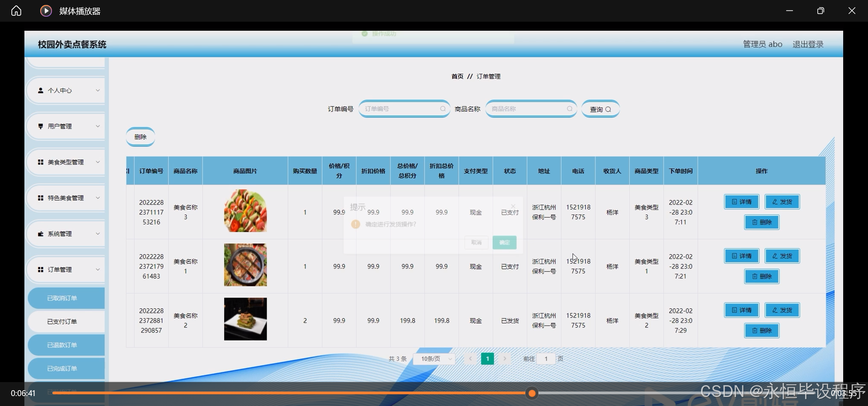868x406 pixels.
Task: Expand the 系统管理 menu chevron
Action: click(x=98, y=233)
